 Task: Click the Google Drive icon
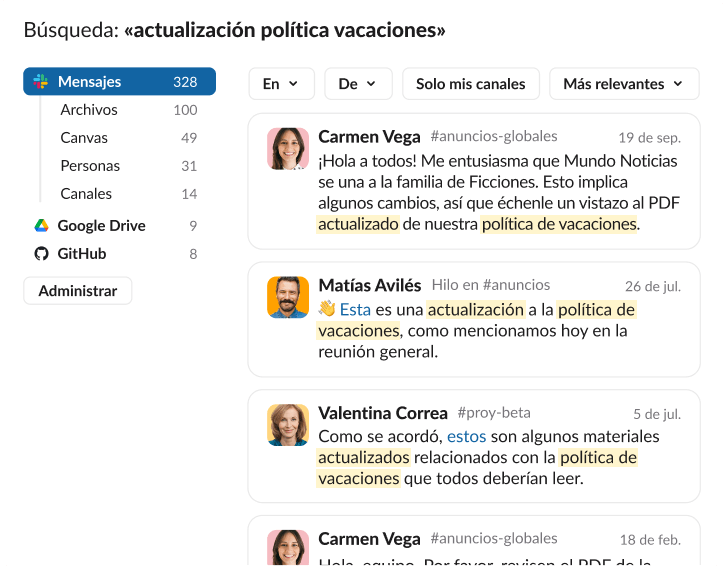click(x=41, y=225)
